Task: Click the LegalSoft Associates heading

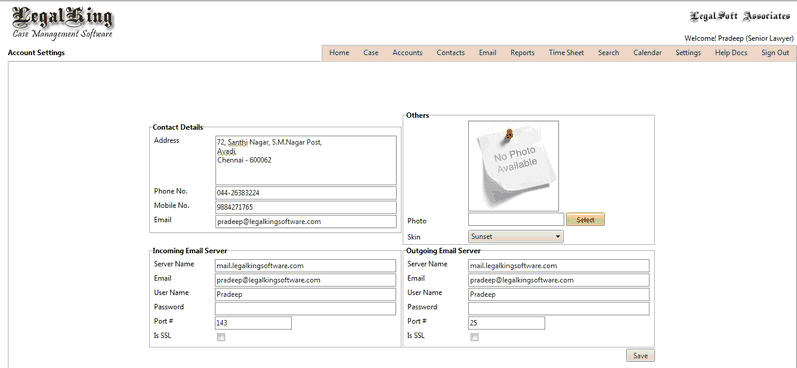Action: coord(740,16)
